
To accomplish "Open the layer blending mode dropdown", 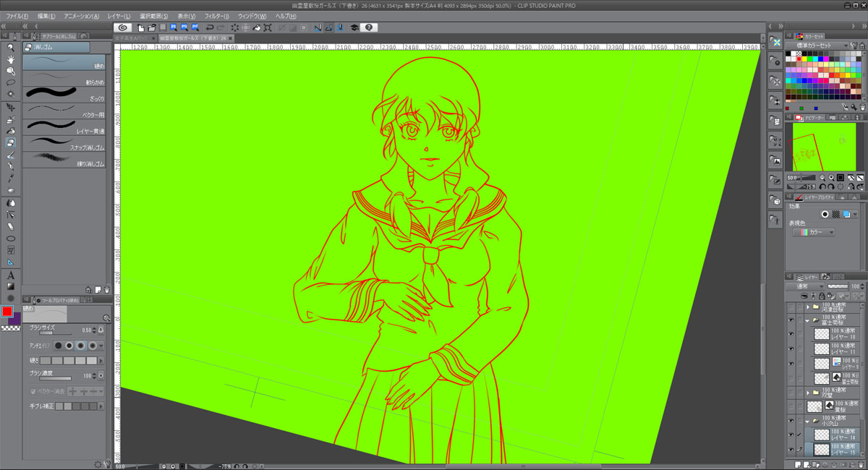I will click(805, 286).
